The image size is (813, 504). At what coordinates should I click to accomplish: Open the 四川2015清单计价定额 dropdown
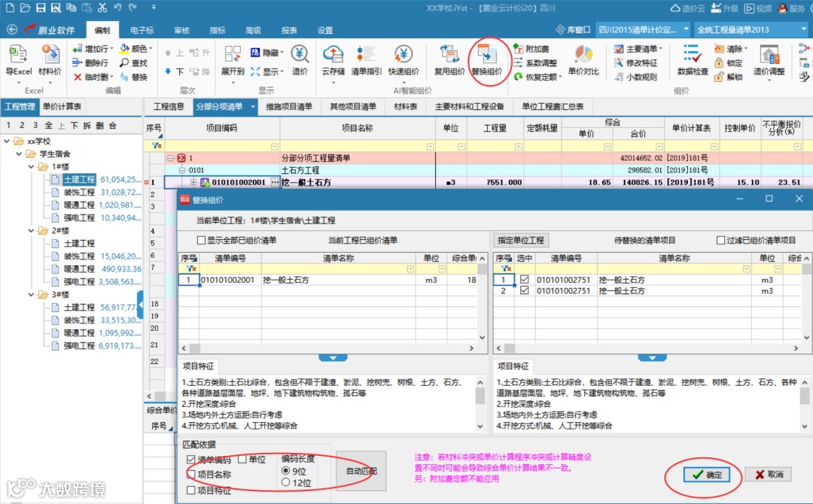(686, 29)
